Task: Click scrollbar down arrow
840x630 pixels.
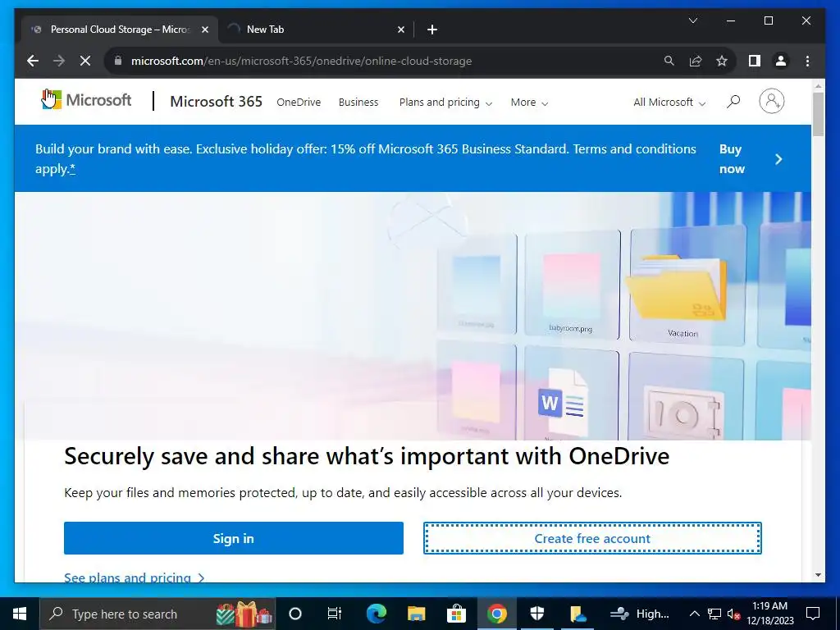Action: (x=818, y=575)
